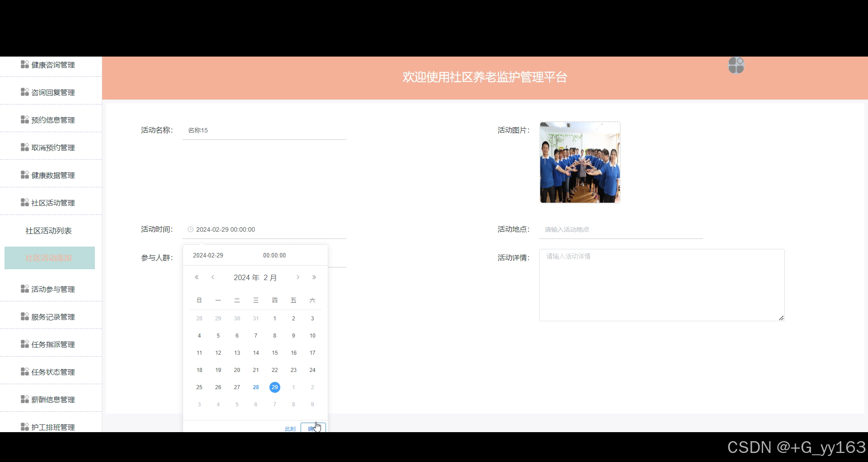Viewport: 868px width, 462px height.
Task: Click the 活动详情 text area
Action: (x=662, y=285)
